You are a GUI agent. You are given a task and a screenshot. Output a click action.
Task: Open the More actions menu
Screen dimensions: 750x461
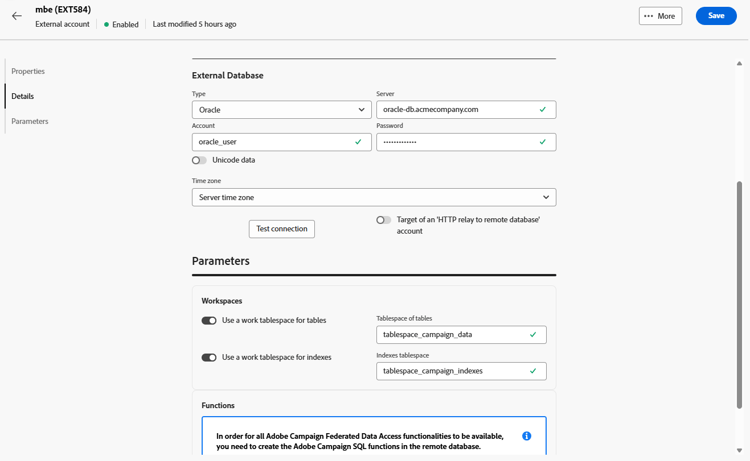(660, 16)
